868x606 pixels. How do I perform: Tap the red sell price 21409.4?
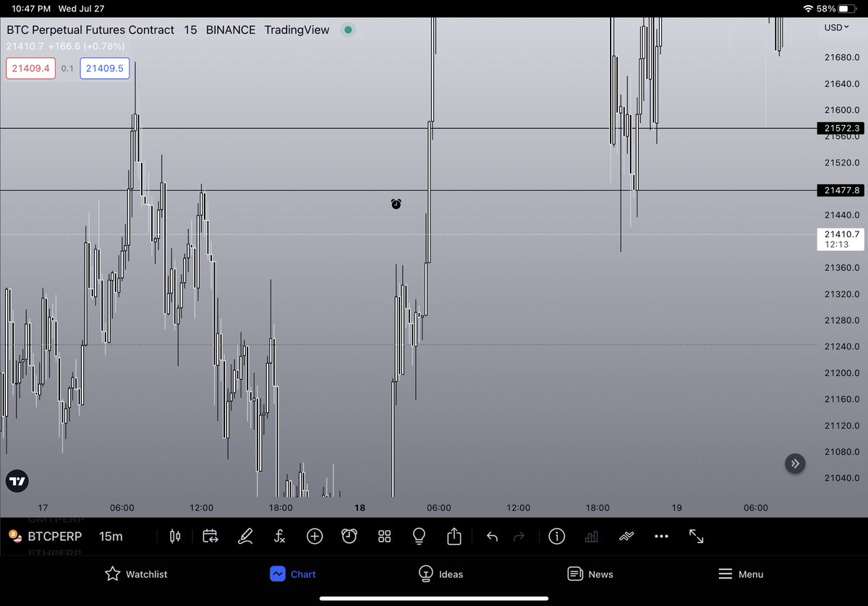(x=31, y=69)
